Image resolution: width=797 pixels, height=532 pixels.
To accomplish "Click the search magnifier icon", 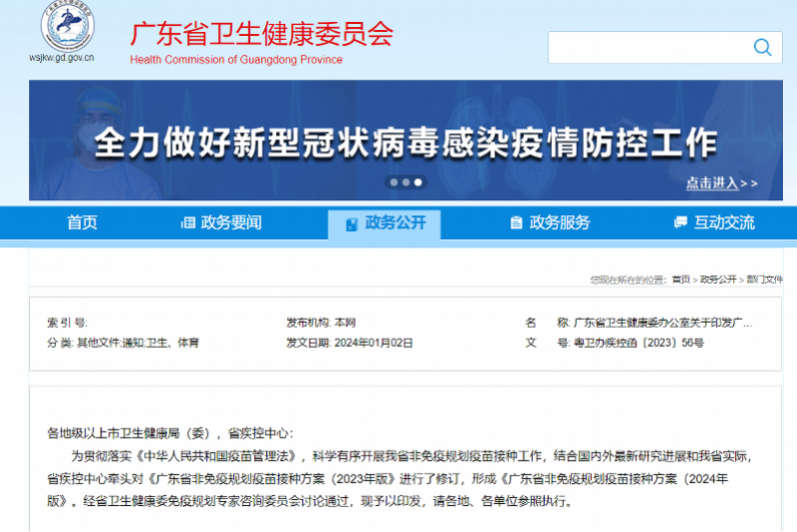I will point(762,47).
